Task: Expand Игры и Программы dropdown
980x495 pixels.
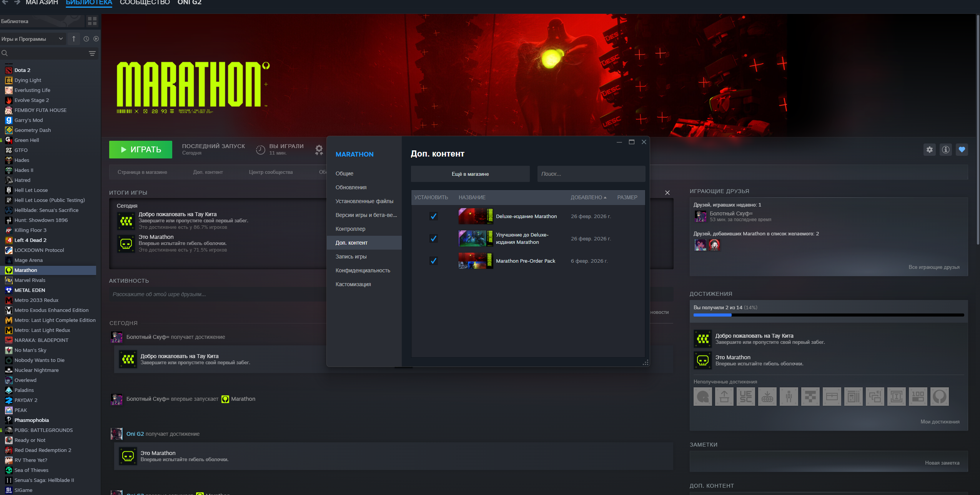Action: click(32, 39)
